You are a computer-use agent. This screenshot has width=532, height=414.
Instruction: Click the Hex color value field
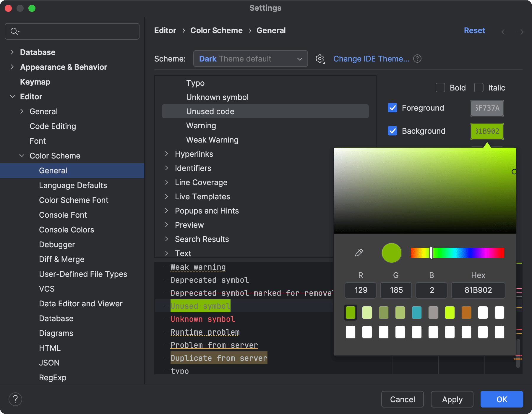pyautogui.click(x=478, y=290)
